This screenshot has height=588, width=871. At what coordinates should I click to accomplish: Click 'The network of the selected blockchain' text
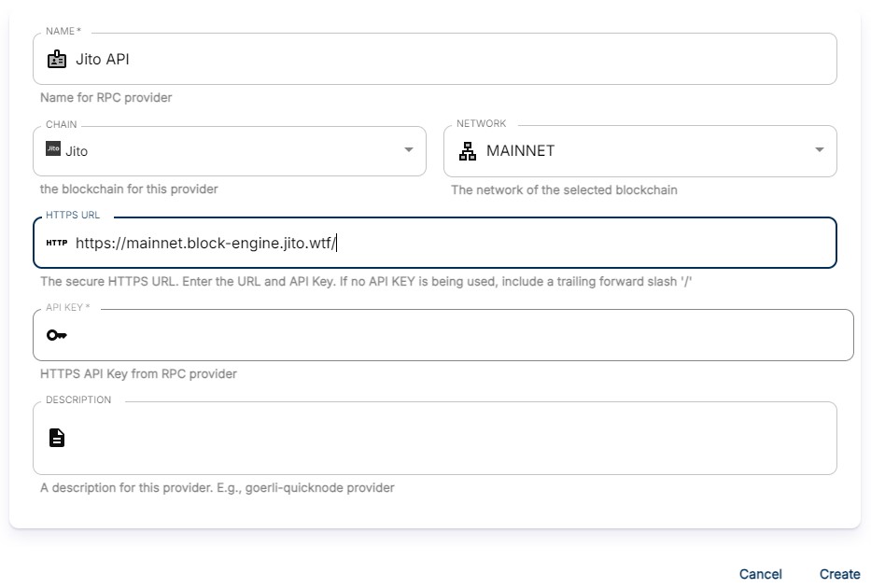point(564,189)
